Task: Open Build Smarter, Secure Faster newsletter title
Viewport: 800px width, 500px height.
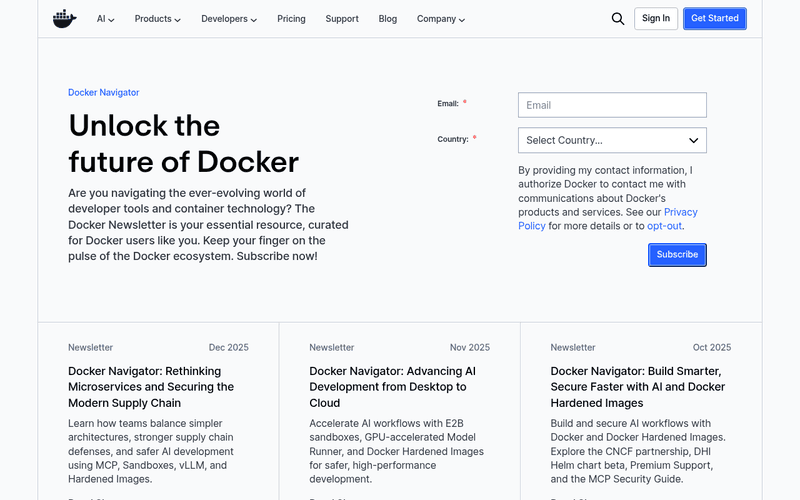Action: pyautogui.click(x=638, y=387)
